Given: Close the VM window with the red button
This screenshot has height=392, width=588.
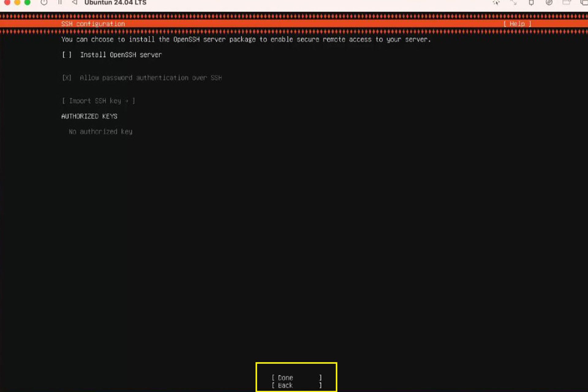Looking at the screenshot, I should (7, 2).
